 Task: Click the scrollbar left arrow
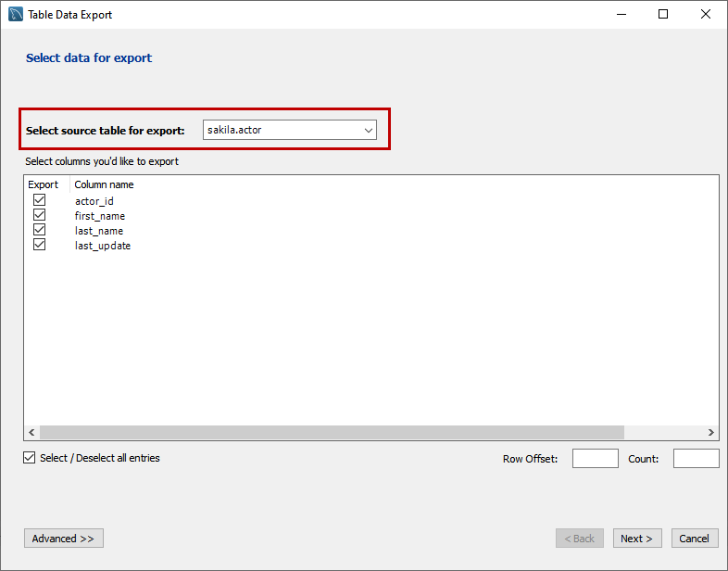point(31,433)
